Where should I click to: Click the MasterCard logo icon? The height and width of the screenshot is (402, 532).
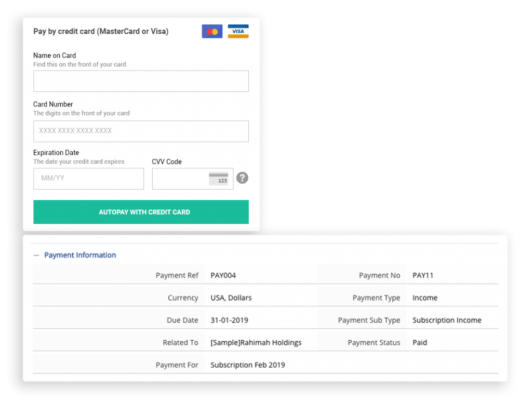(212, 31)
